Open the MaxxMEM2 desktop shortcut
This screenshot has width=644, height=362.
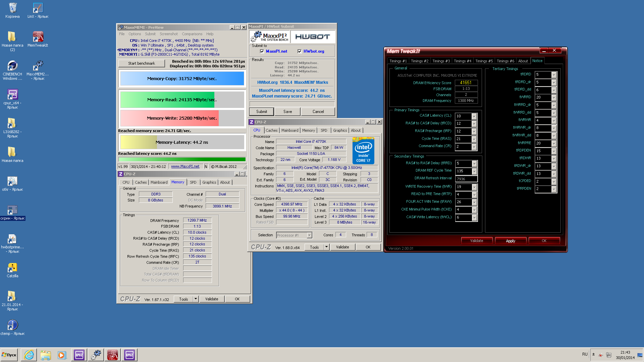(38, 70)
